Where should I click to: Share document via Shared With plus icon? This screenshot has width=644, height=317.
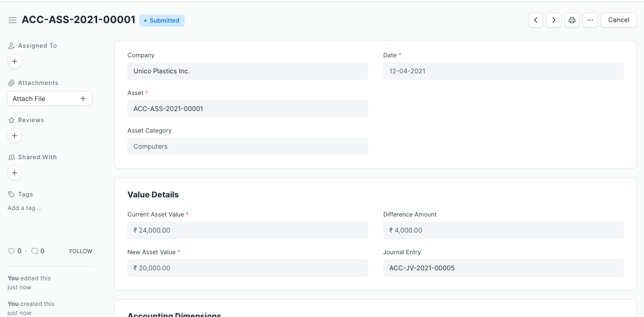(x=15, y=173)
